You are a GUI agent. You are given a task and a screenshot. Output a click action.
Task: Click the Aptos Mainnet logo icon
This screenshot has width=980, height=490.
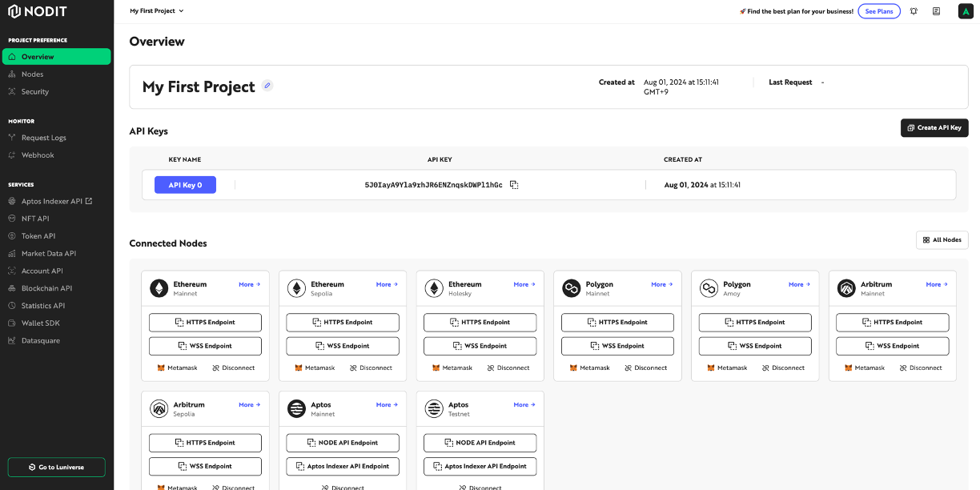(x=296, y=408)
